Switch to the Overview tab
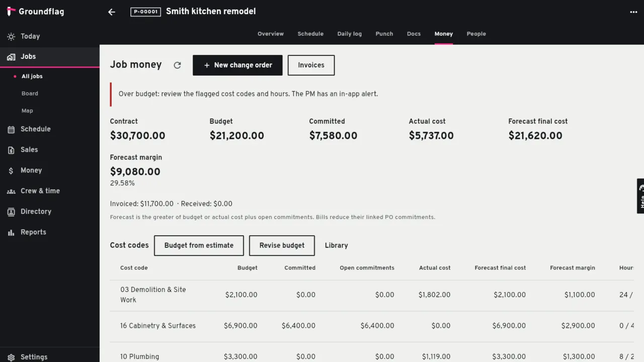Screen dimensions: 644x362 [271, 34]
